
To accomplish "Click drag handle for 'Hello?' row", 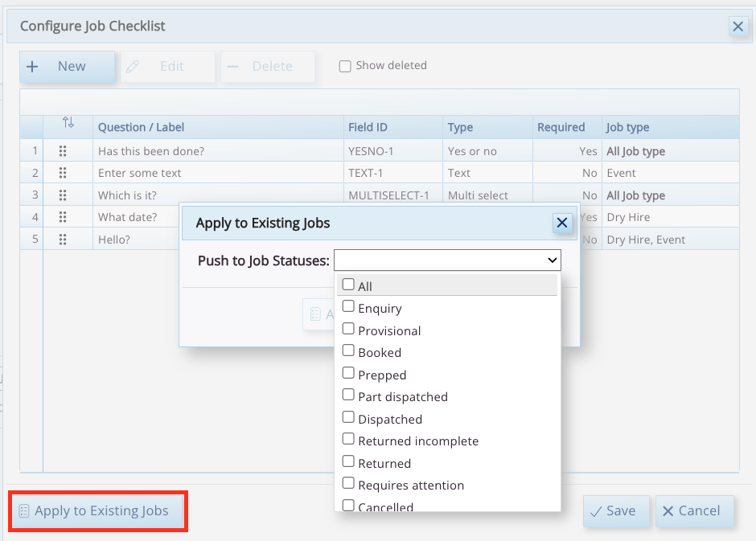I will [63, 239].
